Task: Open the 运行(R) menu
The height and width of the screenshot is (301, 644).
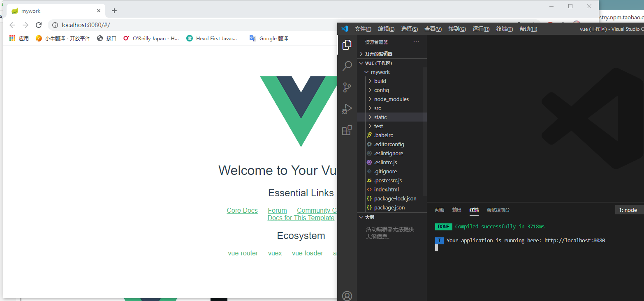Action: coord(481,29)
